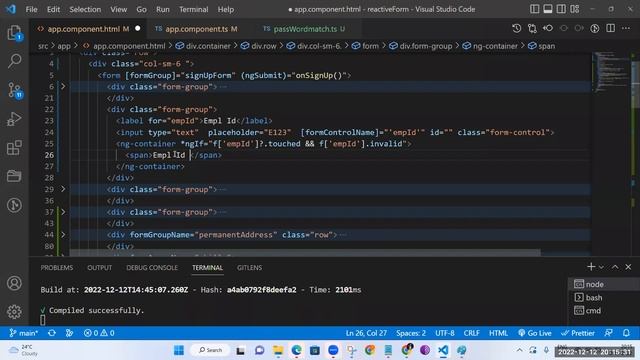The image size is (640, 360).
Task: Click the div.container breadcrumb
Action: tap(203, 46)
